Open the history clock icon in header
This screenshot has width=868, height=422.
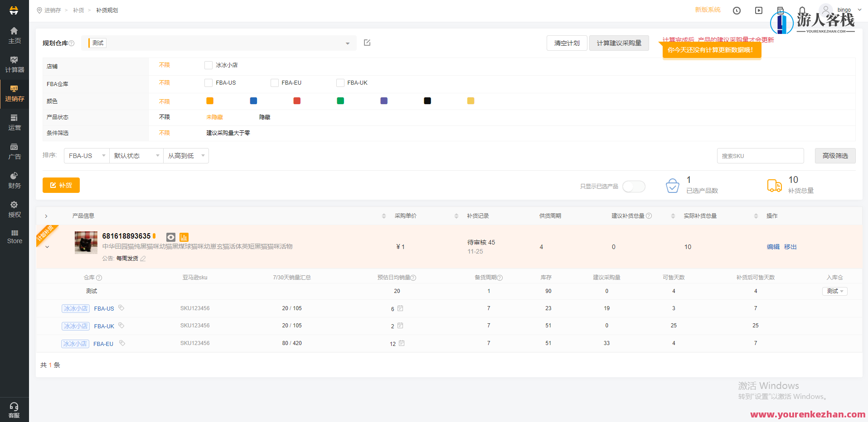737,10
